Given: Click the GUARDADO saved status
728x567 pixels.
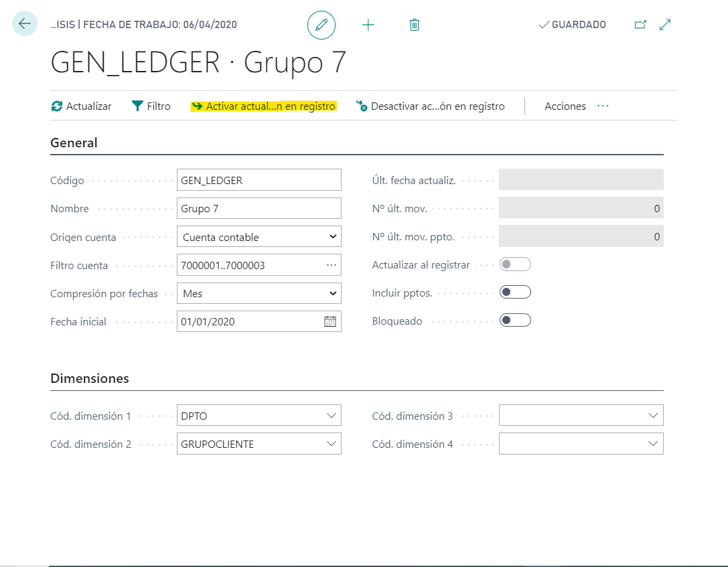Looking at the screenshot, I should click(x=572, y=25).
